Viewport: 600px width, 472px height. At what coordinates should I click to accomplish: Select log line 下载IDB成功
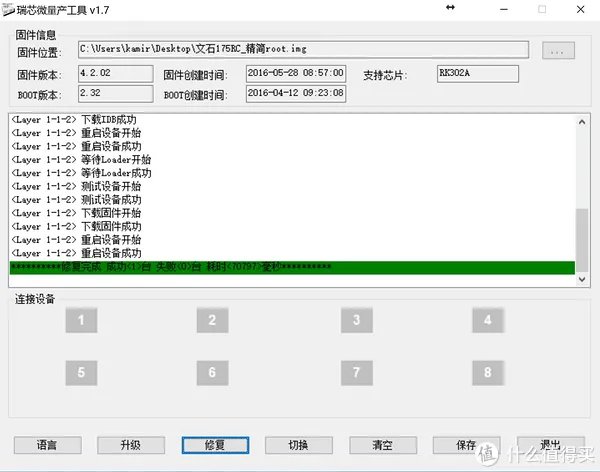click(74, 120)
